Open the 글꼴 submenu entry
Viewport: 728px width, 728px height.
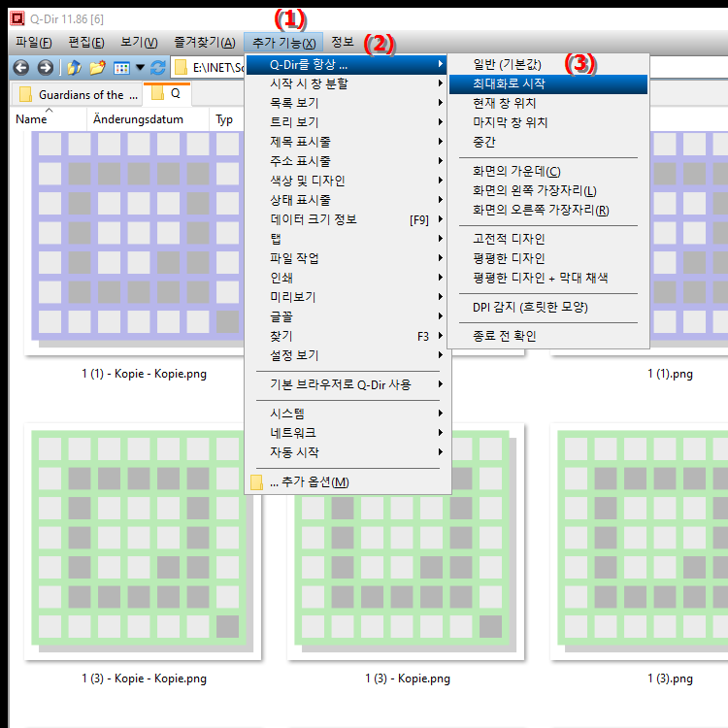347,316
